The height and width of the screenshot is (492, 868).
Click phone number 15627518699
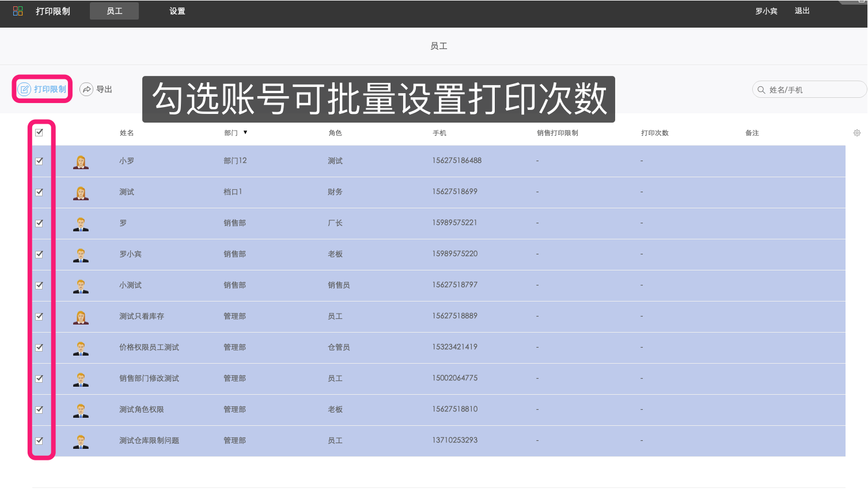coord(454,192)
